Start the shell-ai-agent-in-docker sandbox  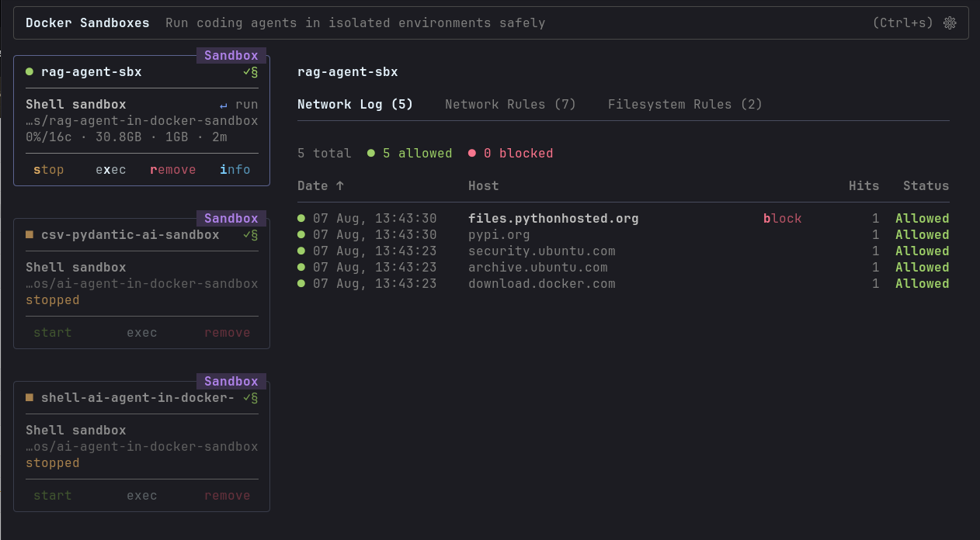point(53,496)
